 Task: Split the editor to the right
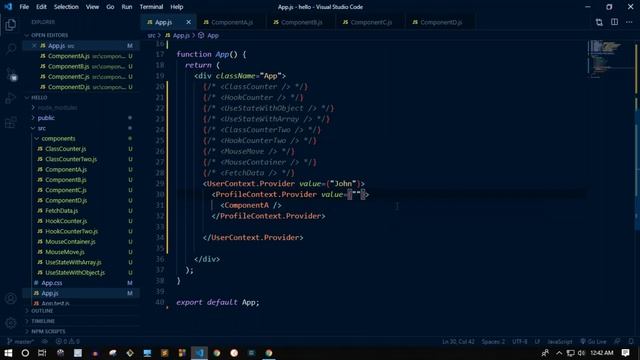tap(614, 22)
